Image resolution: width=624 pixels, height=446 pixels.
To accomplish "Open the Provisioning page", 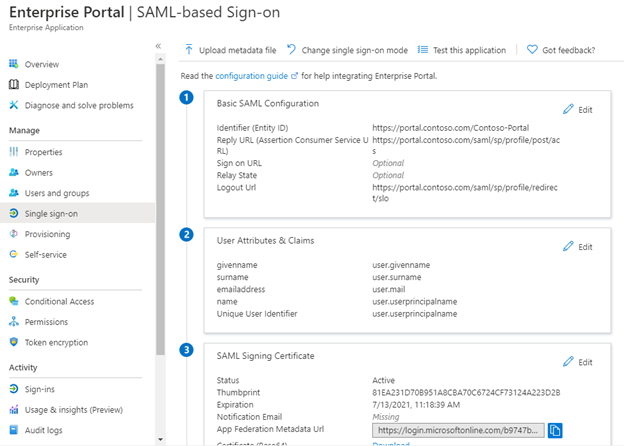I will (47, 234).
